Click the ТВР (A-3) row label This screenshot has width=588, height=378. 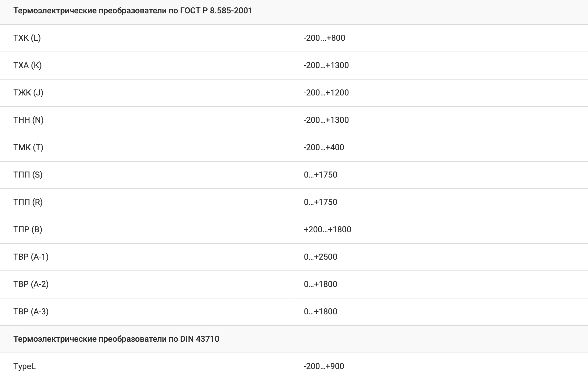pos(31,312)
